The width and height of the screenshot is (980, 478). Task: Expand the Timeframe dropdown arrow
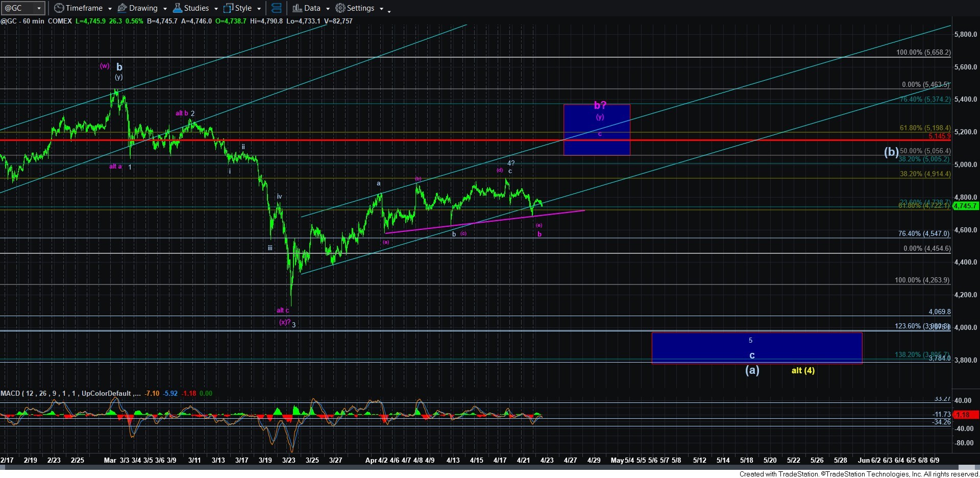click(110, 9)
